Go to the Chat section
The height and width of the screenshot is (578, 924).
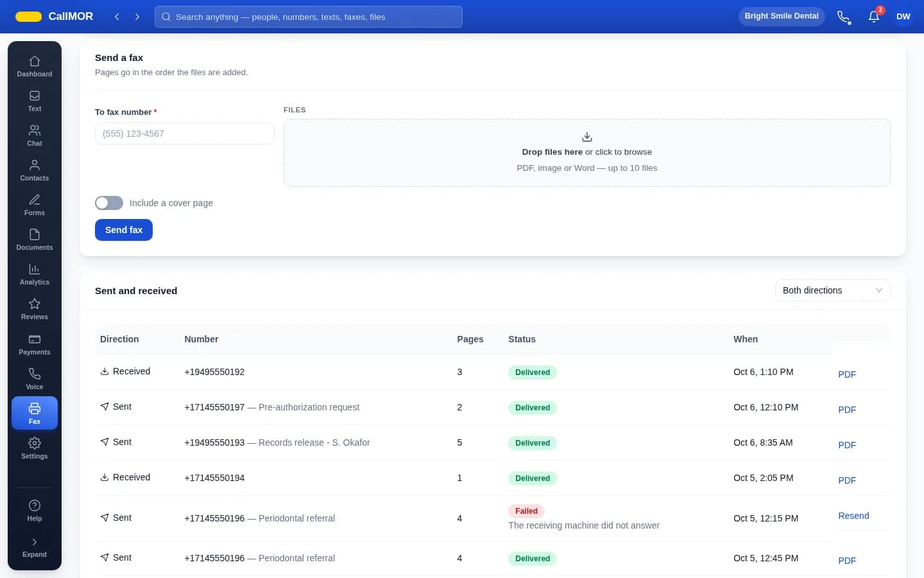(35, 136)
